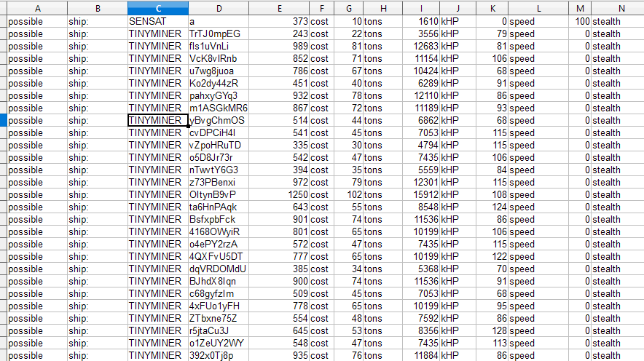Select the 4xFUo1yFH cell

pyautogui.click(x=219, y=306)
